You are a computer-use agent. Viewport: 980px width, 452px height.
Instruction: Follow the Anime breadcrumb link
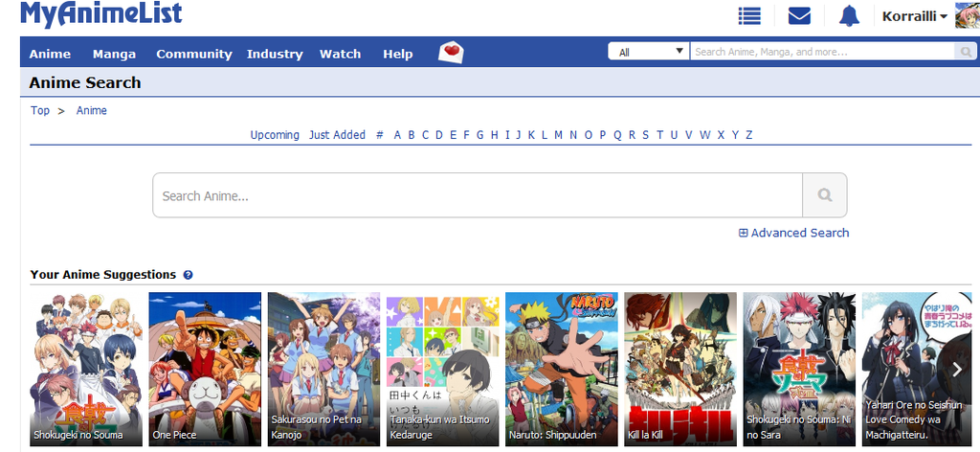92,110
